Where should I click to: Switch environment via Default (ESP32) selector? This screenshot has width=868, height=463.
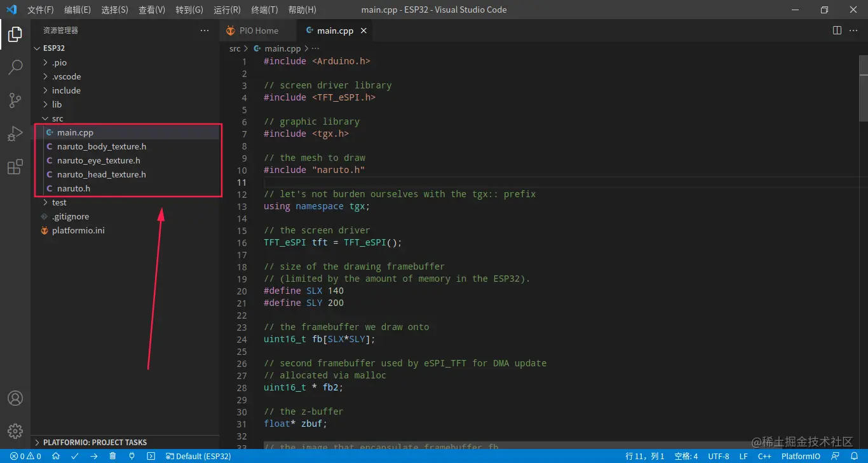[x=198, y=456]
